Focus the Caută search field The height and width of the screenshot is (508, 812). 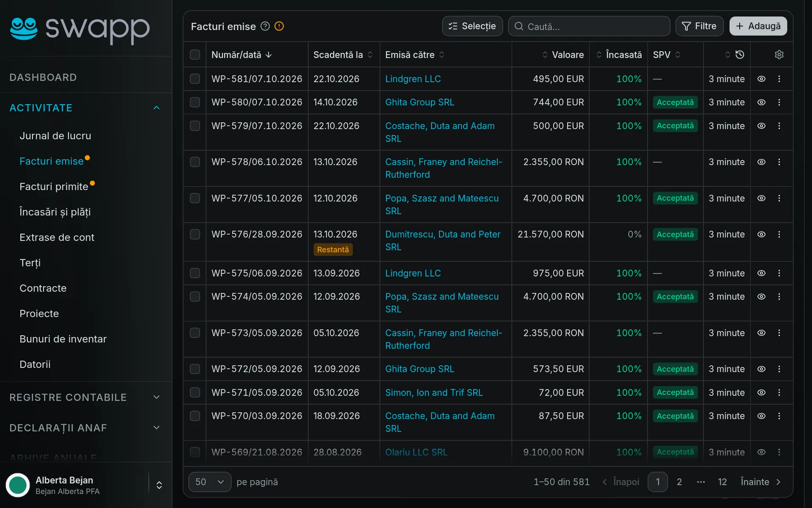tap(589, 26)
